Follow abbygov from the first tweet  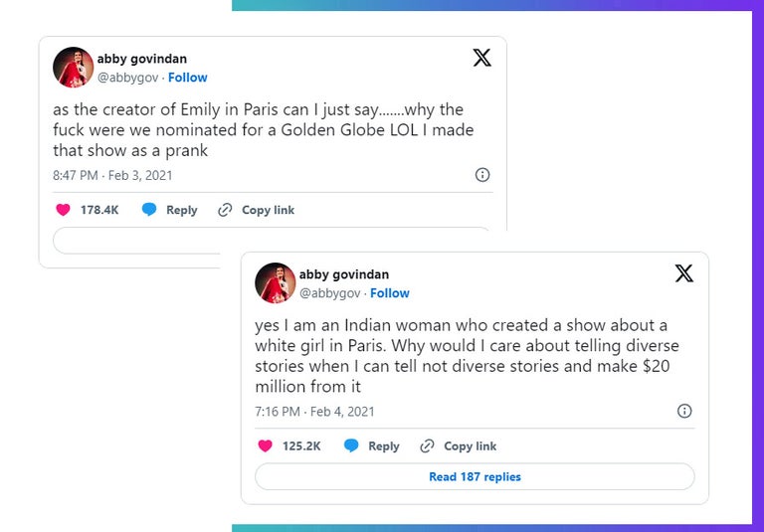pyautogui.click(x=188, y=78)
